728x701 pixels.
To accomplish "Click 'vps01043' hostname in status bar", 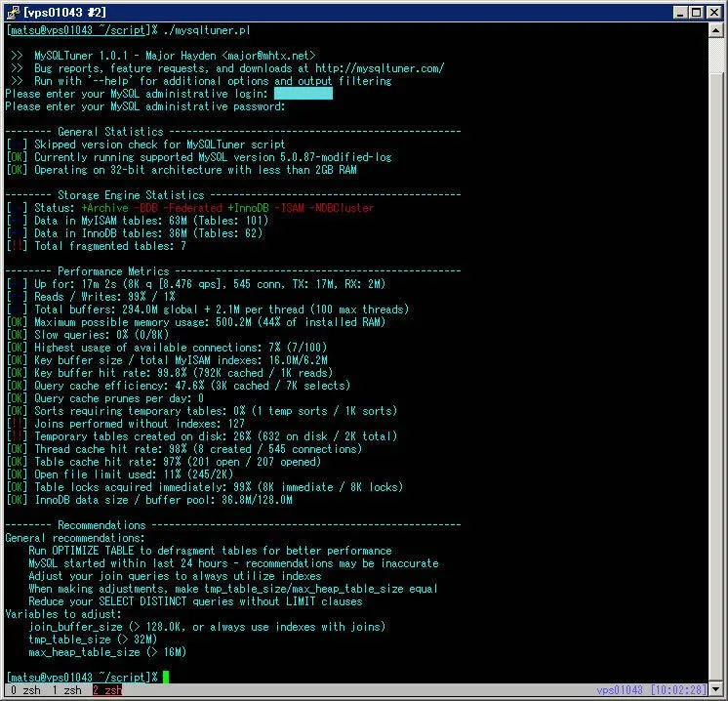I will (620, 690).
